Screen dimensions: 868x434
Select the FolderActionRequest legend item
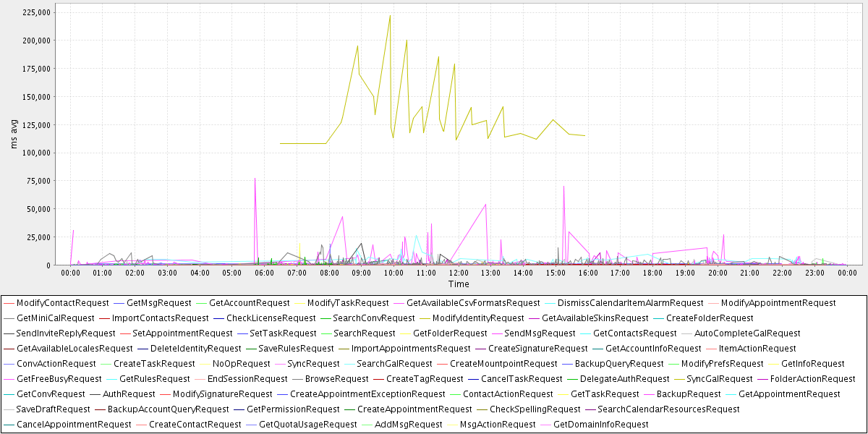click(812, 379)
